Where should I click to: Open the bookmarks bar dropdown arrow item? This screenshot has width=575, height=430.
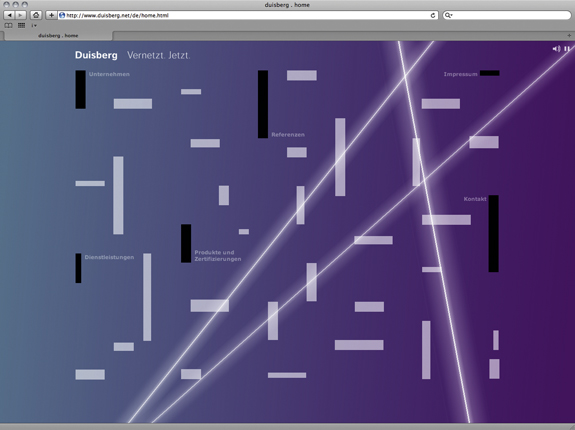click(34, 25)
